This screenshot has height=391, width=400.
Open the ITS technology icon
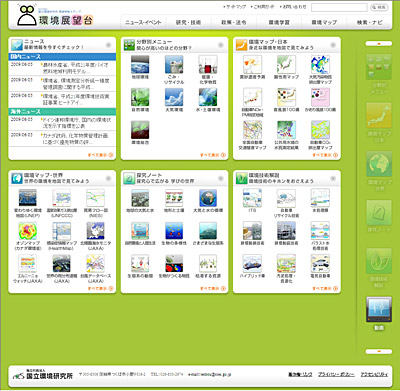click(x=252, y=198)
